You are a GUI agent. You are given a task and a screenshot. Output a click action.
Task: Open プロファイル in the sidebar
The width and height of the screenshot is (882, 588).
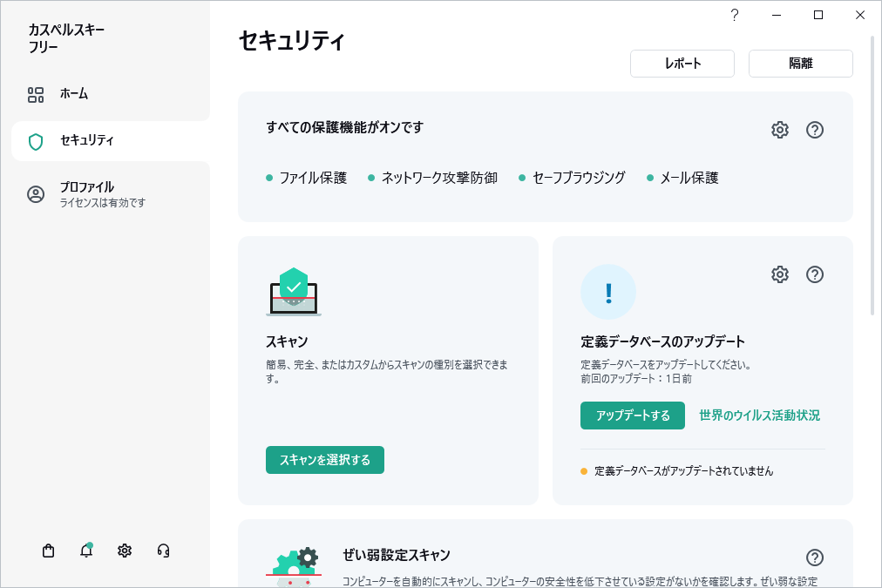click(x=86, y=193)
